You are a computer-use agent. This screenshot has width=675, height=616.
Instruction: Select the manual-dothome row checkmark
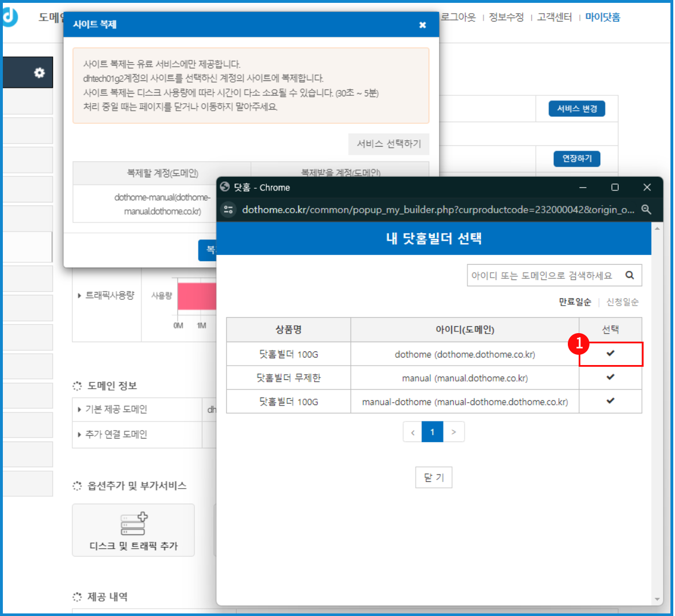coord(610,401)
